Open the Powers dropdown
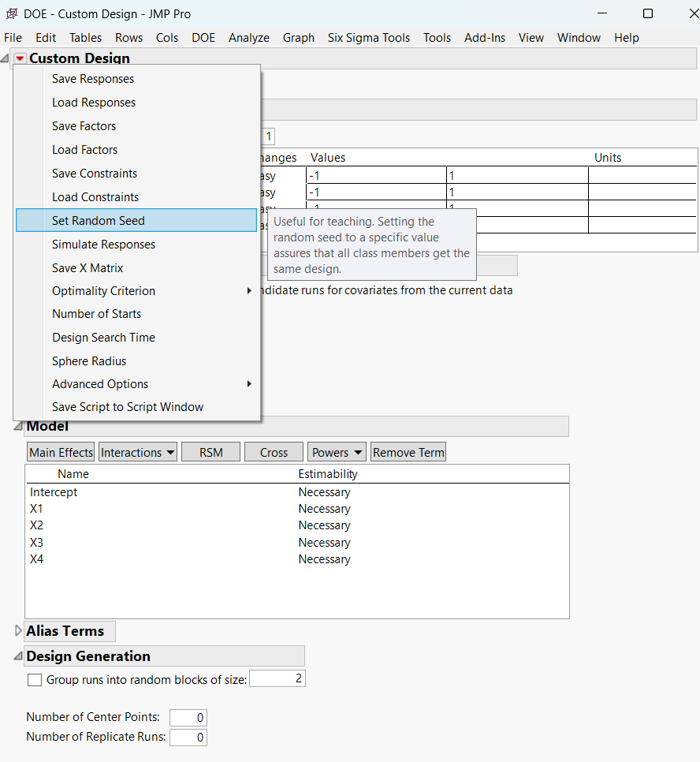 click(336, 452)
